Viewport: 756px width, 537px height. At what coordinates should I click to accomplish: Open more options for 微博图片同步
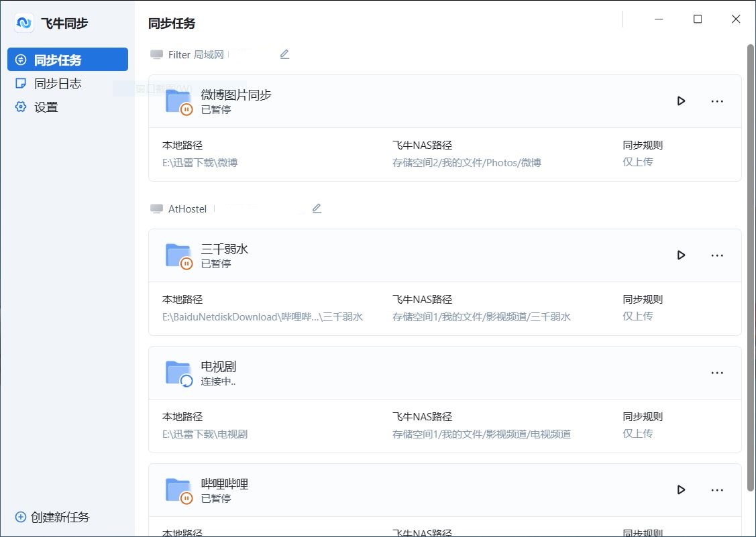tap(717, 101)
